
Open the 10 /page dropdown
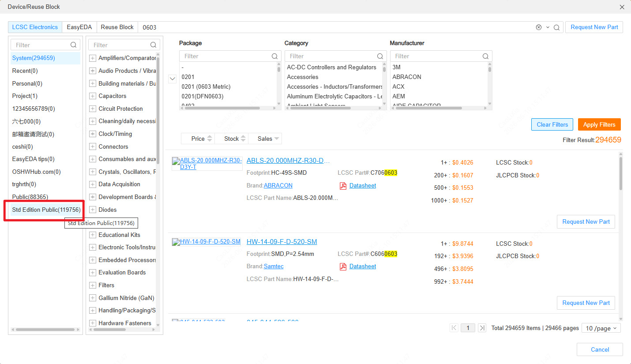pos(601,328)
